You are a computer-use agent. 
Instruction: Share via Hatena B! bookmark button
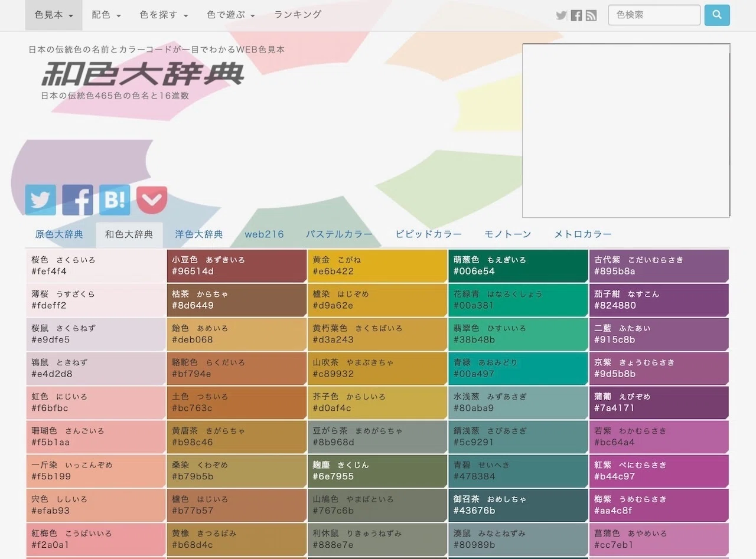115,200
